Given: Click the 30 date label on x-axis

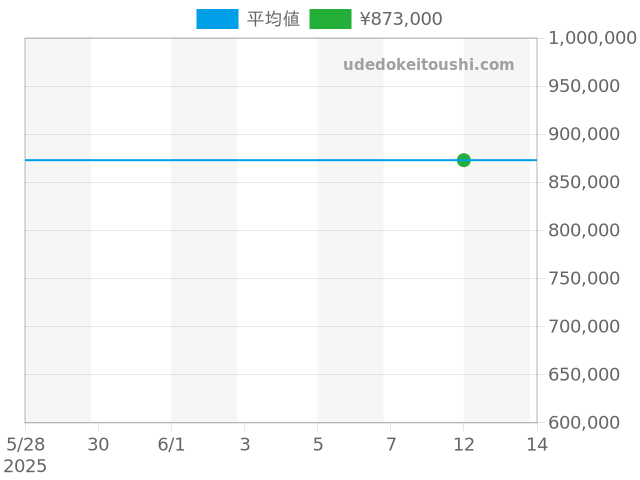Looking at the screenshot, I should coord(98,444).
